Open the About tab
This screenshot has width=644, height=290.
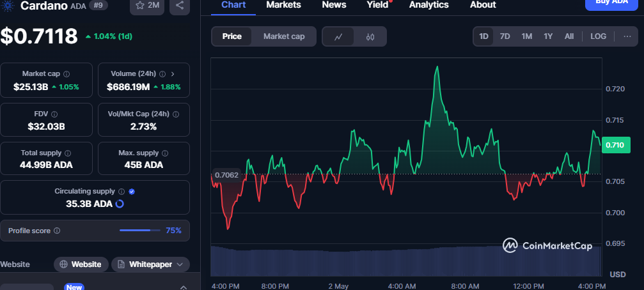tap(483, 5)
